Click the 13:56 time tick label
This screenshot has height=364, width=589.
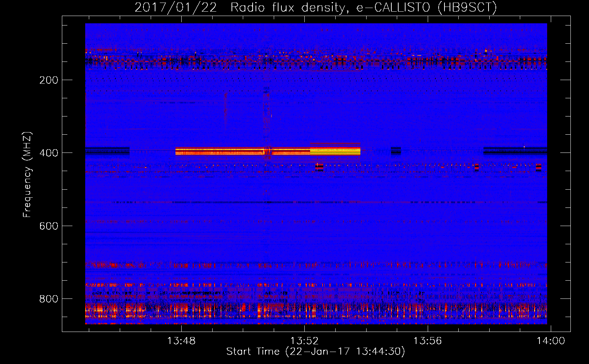click(x=427, y=341)
